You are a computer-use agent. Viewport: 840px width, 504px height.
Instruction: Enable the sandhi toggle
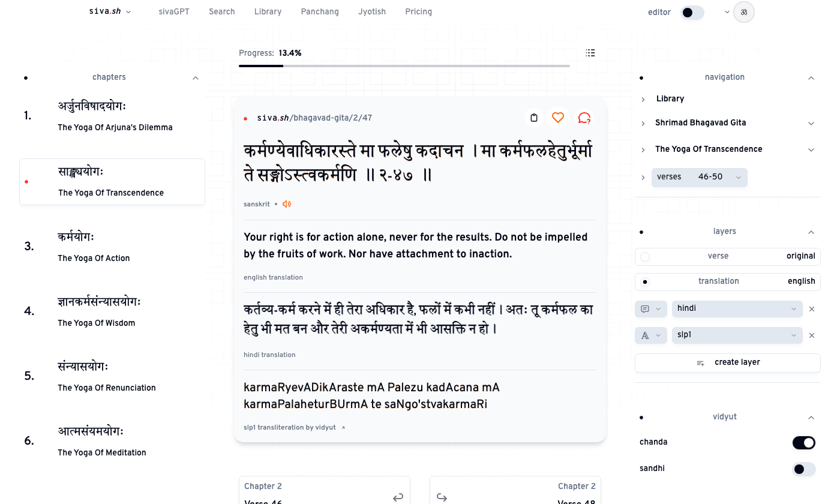coord(804,469)
